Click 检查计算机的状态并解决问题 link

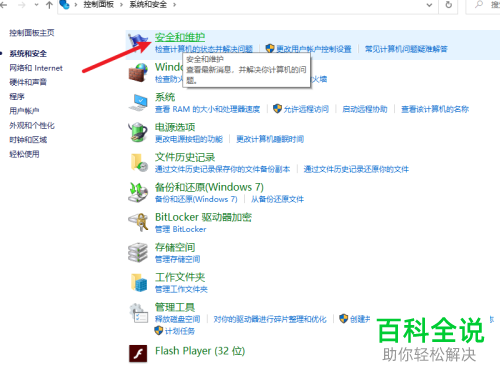(x=204, y=49)
